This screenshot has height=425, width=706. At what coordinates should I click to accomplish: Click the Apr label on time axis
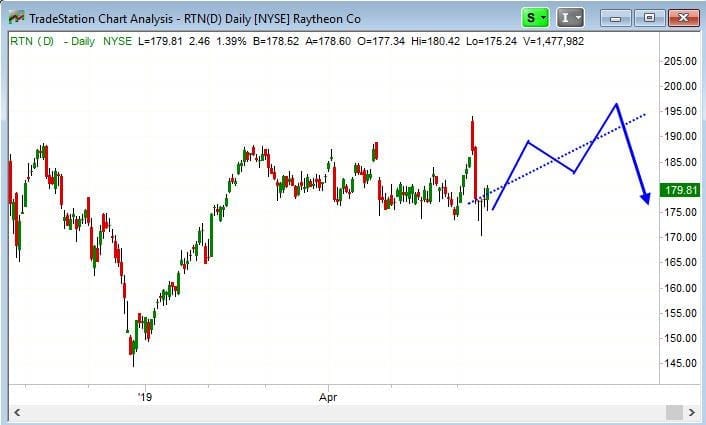328,396
